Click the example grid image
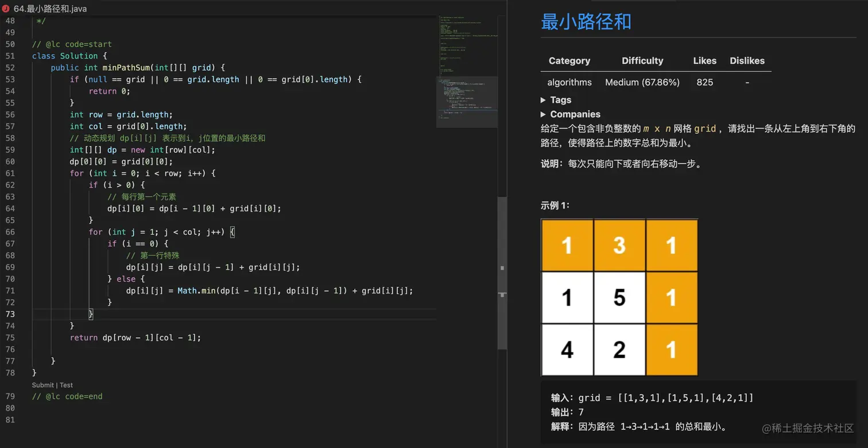868x448 pixels. tap(619, 298)
